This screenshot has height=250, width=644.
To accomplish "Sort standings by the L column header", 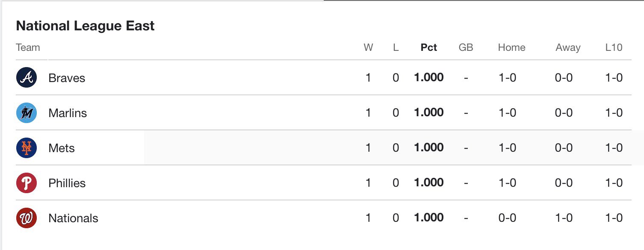I will coord(396,47).
